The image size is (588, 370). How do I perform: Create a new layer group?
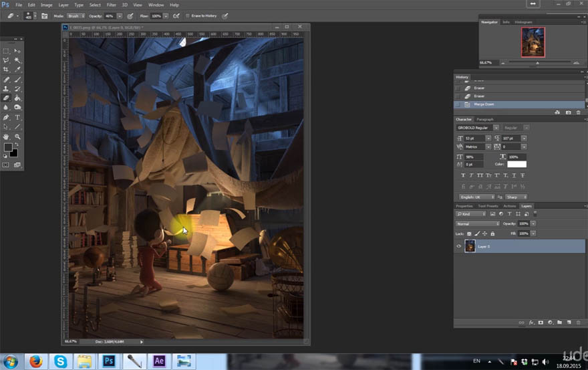coord(559,322)
